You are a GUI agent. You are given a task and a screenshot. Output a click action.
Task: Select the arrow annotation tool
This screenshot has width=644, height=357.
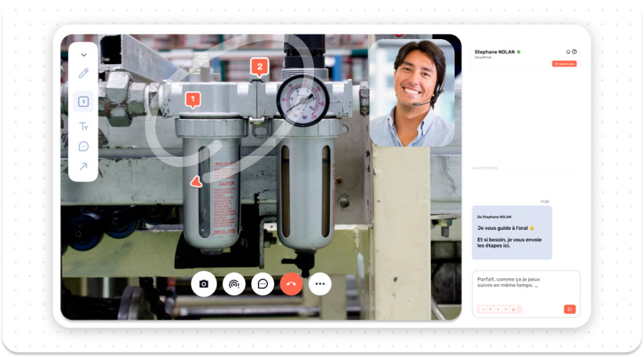pos(84,167)
